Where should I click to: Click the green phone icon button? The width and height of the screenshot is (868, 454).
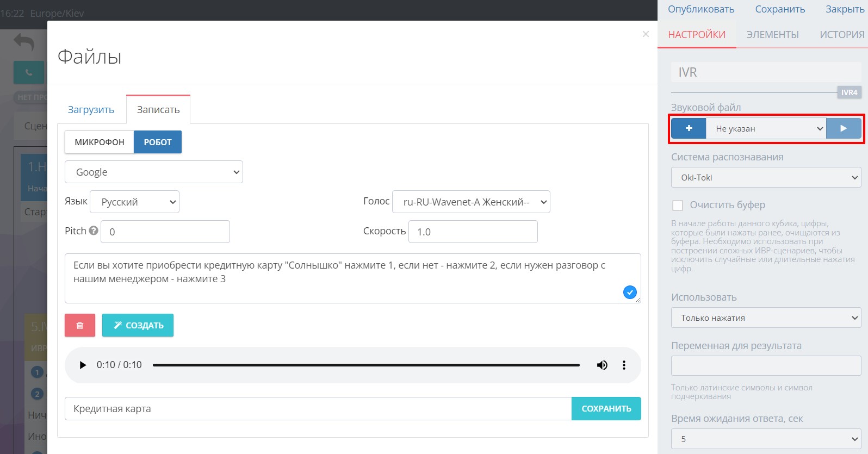click(x=29, y=72)
